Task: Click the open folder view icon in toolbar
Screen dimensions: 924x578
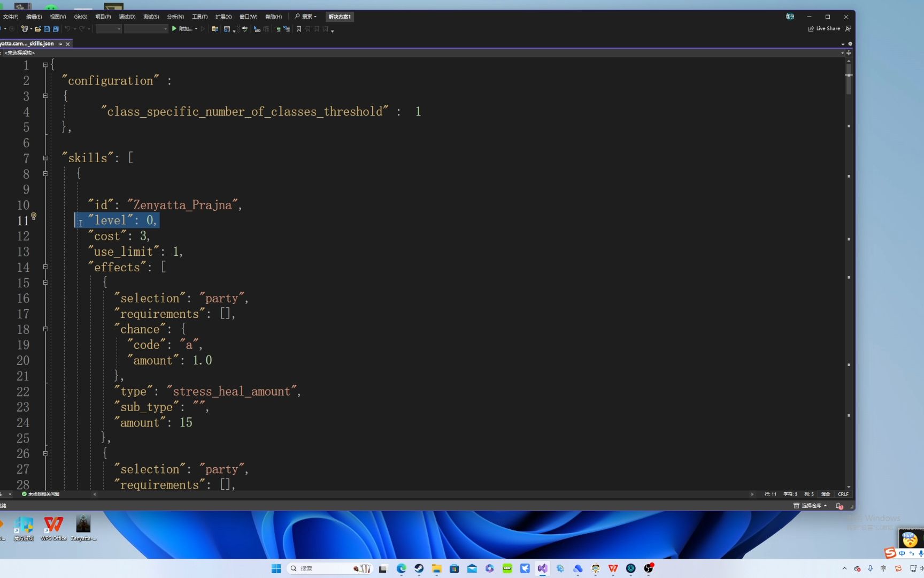Action: pyautogui.click(x=215, y=29)
